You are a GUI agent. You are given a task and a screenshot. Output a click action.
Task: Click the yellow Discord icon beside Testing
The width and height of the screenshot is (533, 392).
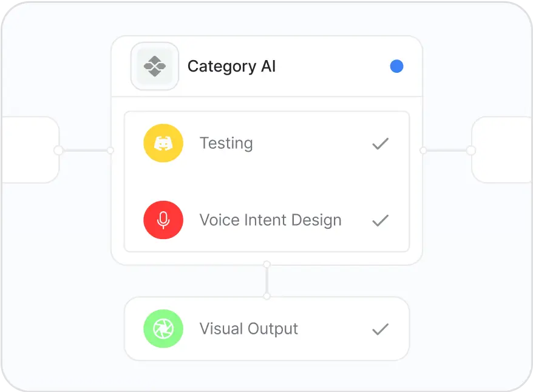163,143
